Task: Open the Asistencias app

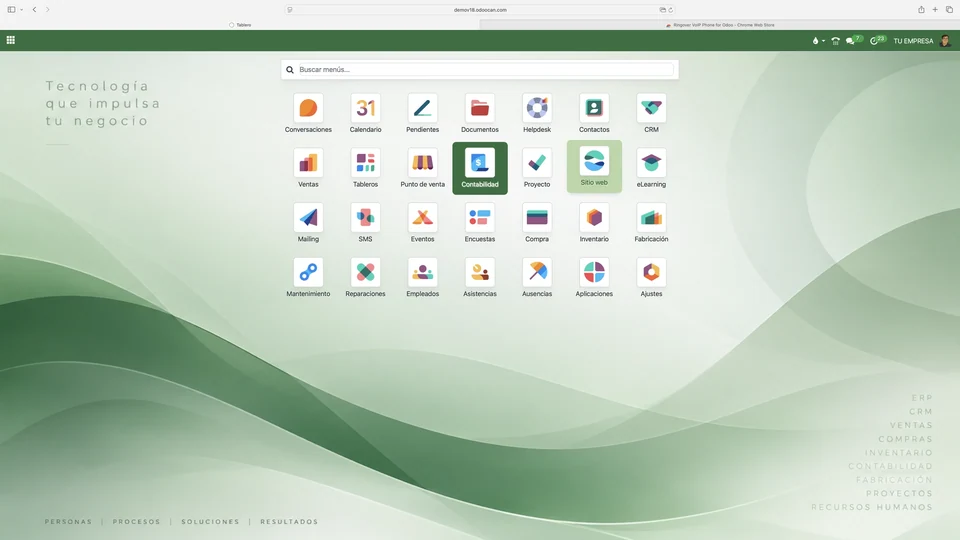Action: 480,278
